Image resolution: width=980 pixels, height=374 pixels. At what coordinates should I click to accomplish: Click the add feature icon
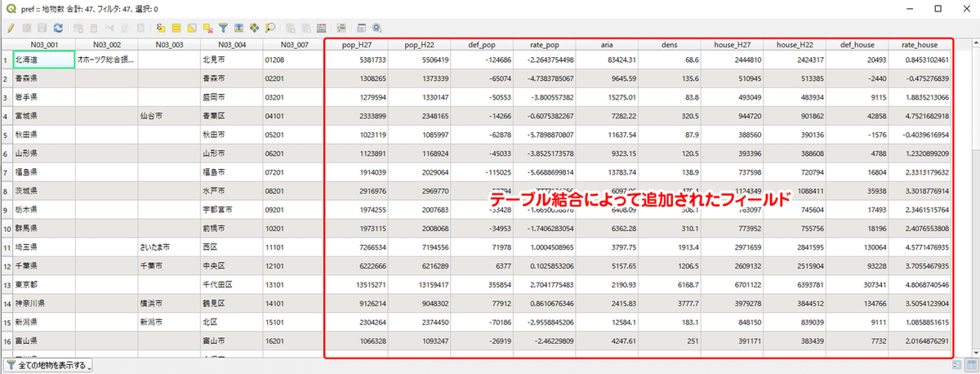point(78,28)
